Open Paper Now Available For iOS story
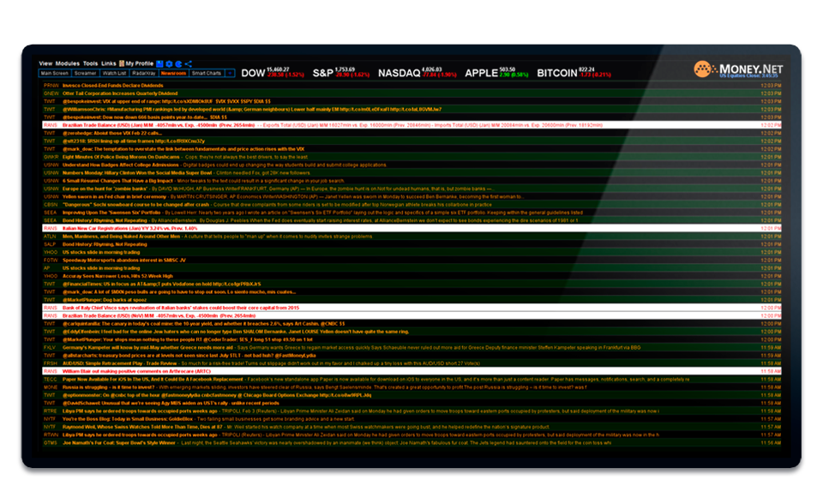This screenshot has width=823, height=504. coord(412,379)
